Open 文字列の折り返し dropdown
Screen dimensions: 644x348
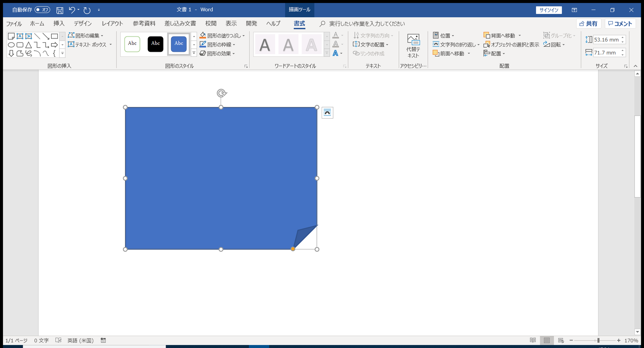click(x=456, y=45)
